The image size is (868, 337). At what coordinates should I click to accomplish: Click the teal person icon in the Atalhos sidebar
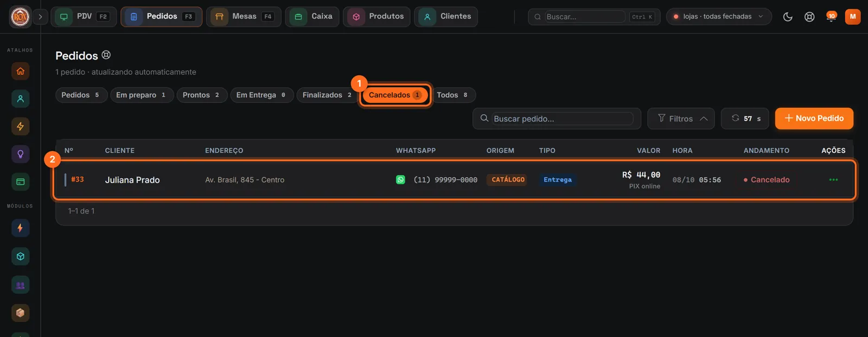point(21,99)
